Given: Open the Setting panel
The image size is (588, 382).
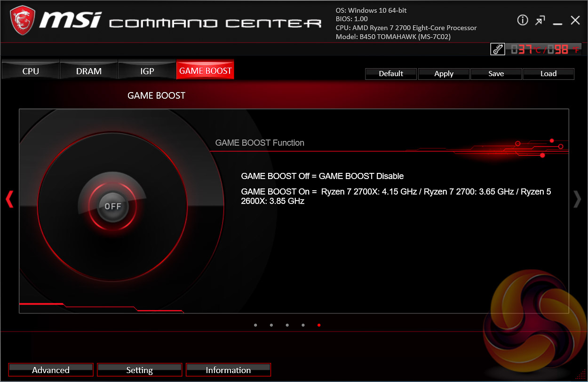Looking at the screenshot, I should tap(140, 370).
